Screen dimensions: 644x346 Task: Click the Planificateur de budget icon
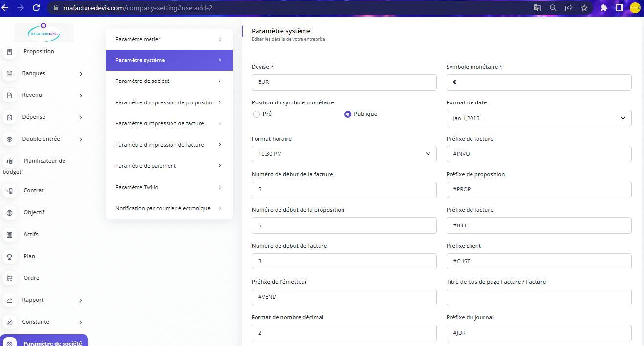(x=9, y=161)
